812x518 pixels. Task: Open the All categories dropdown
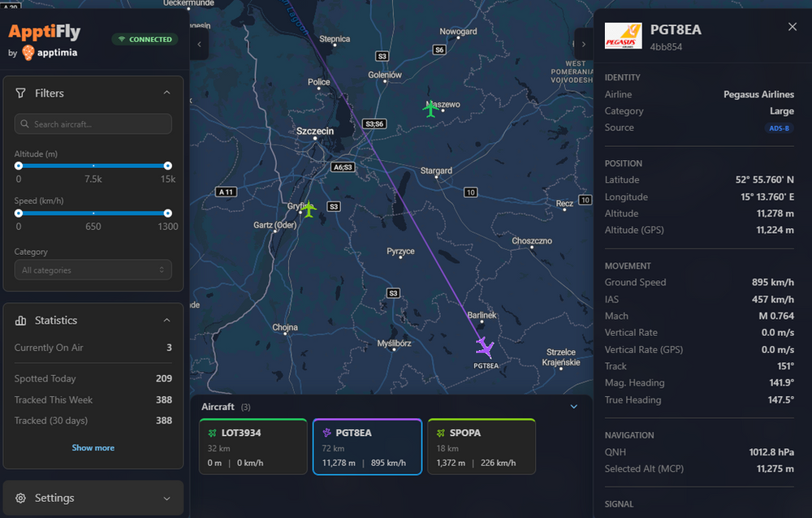(x=93, y=270)
